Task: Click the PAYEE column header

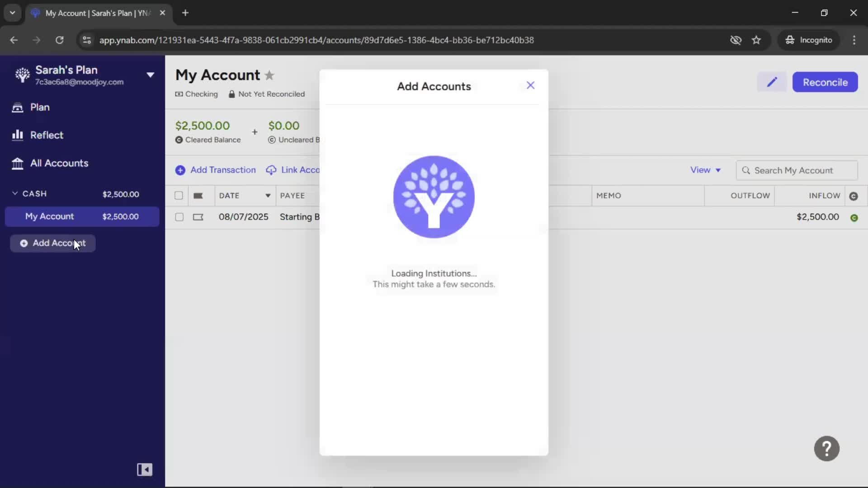Action: pyautogui.click(x=292, y=196)
